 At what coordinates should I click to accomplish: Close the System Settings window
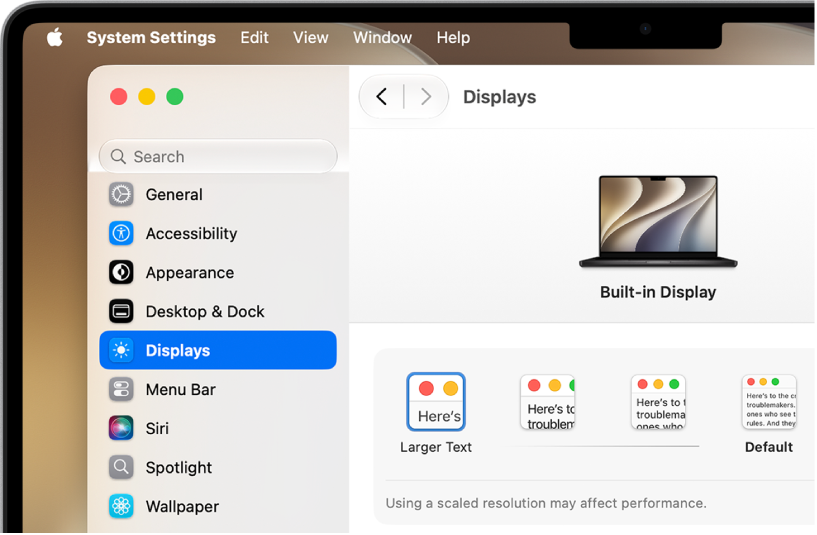click(x=119, y=96)
